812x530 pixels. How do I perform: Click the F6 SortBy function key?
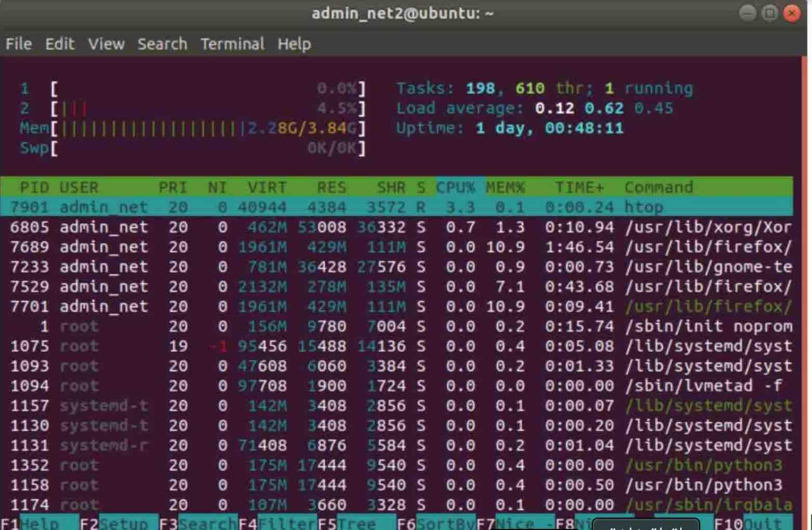(x=436, y=523)
